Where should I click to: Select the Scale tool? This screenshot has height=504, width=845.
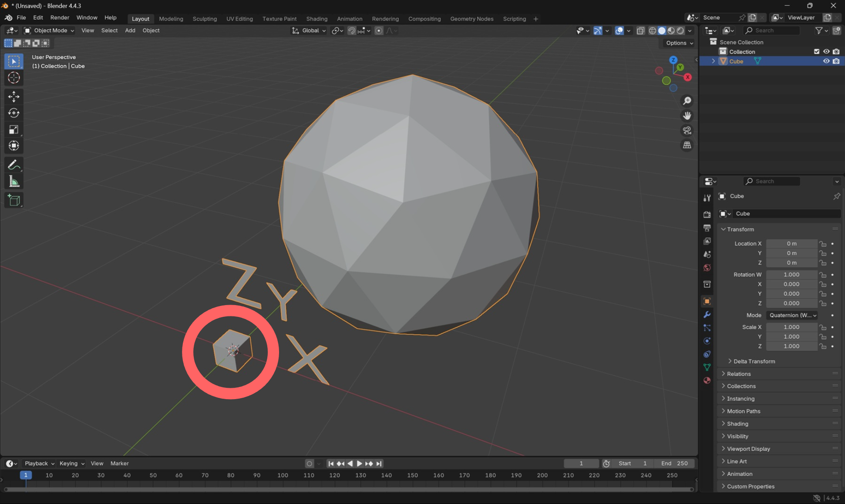click(x=14, y=130)
